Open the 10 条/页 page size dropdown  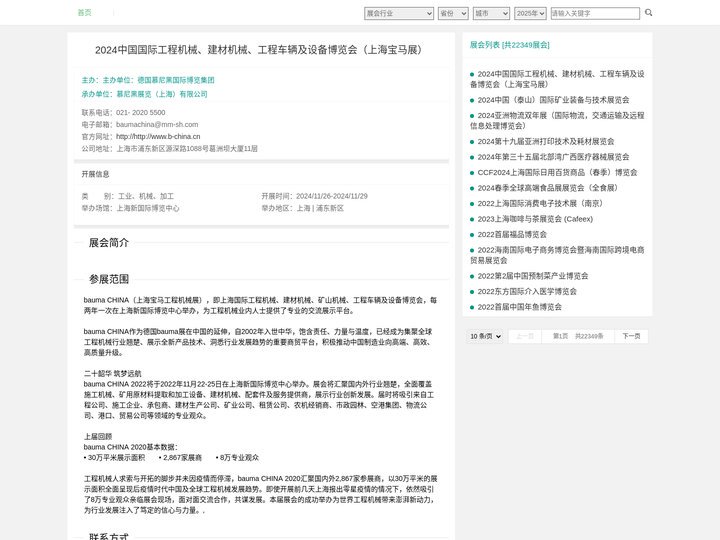(484, 336)
